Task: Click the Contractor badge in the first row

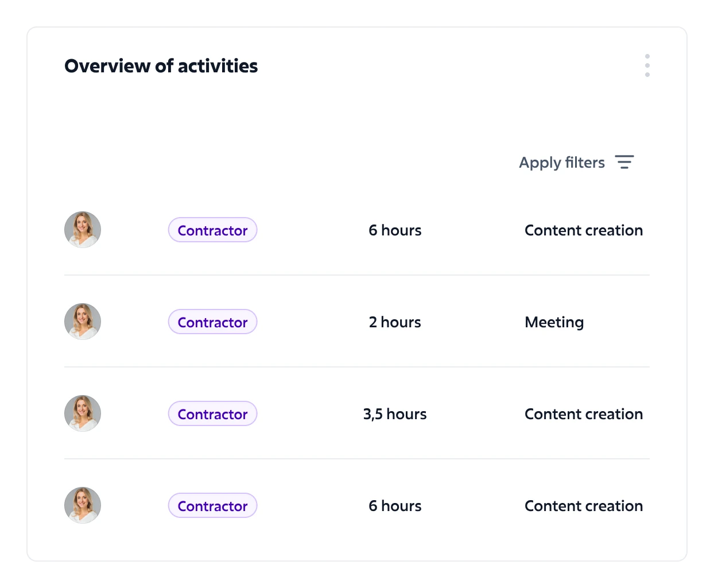Action: point(212,230)
